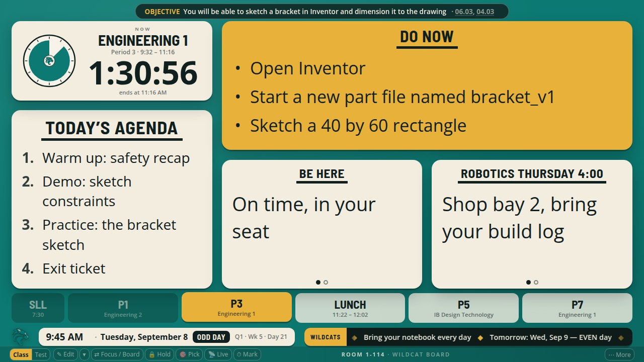Click the 'Open Inventor' Do Now item
This screenshot has height=362, width=644.
coord(308,68)
